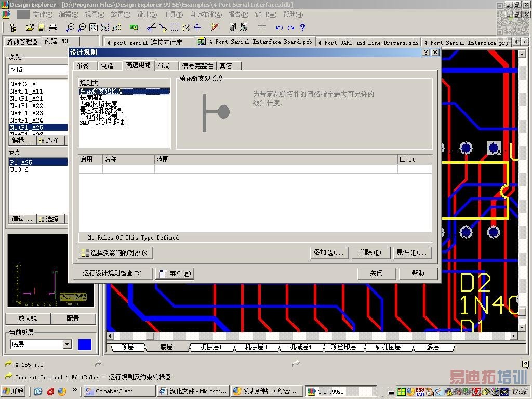Open the 当前板层 layer dropdown
The height and width of the screenshot is (399, 532).
tap(67, 344)
